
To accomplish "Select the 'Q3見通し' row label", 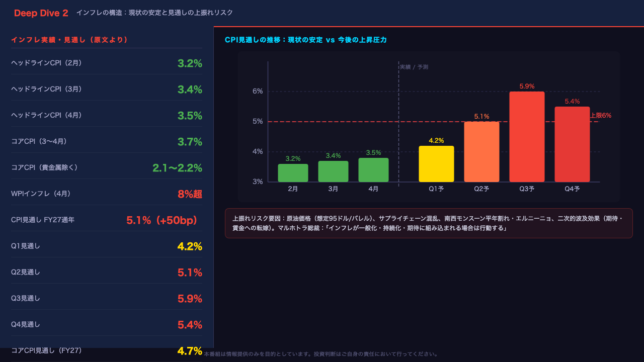I will coord(26,298).
